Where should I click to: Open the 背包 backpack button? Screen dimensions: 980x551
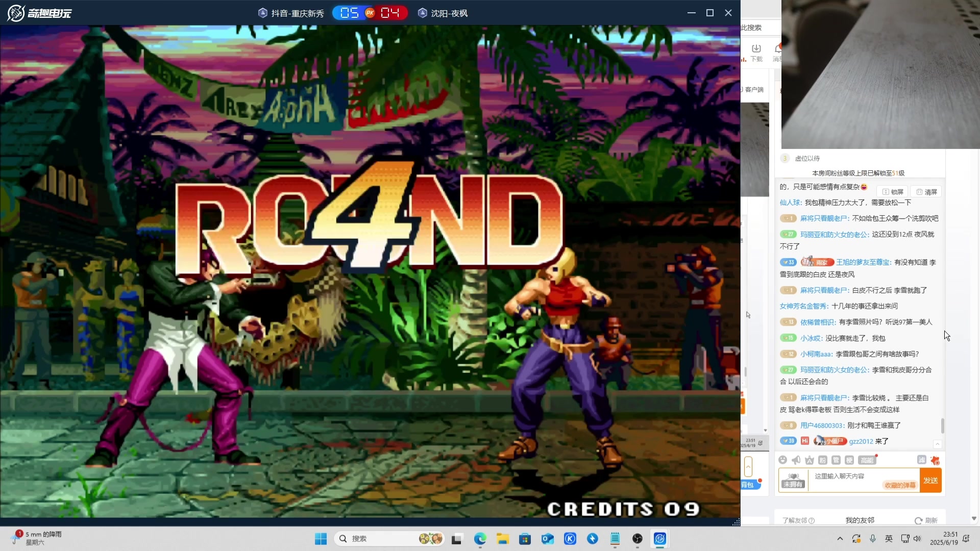(749, 485)
